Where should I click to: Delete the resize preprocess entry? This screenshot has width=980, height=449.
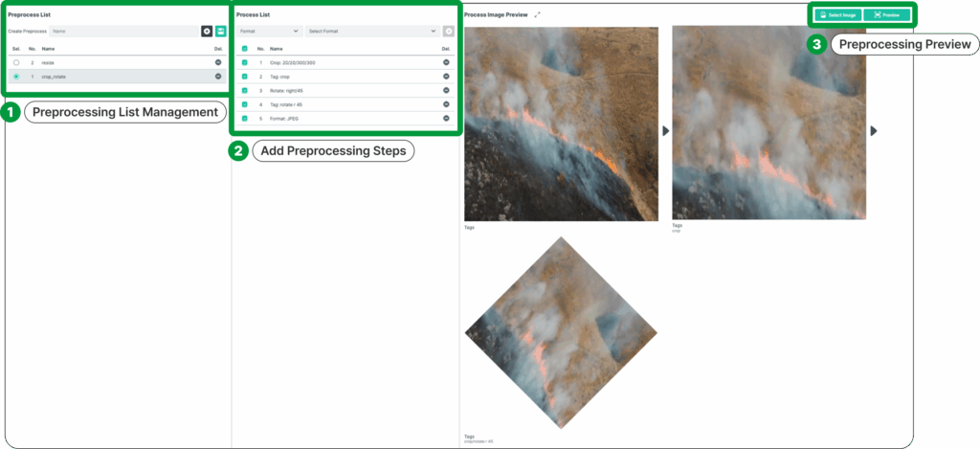tap(217, 62)
